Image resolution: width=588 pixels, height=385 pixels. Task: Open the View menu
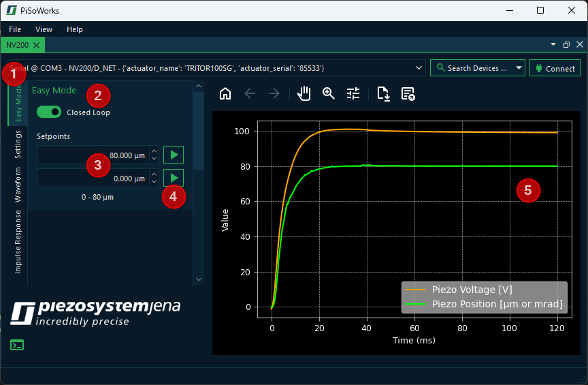click(x=44, y=29)
